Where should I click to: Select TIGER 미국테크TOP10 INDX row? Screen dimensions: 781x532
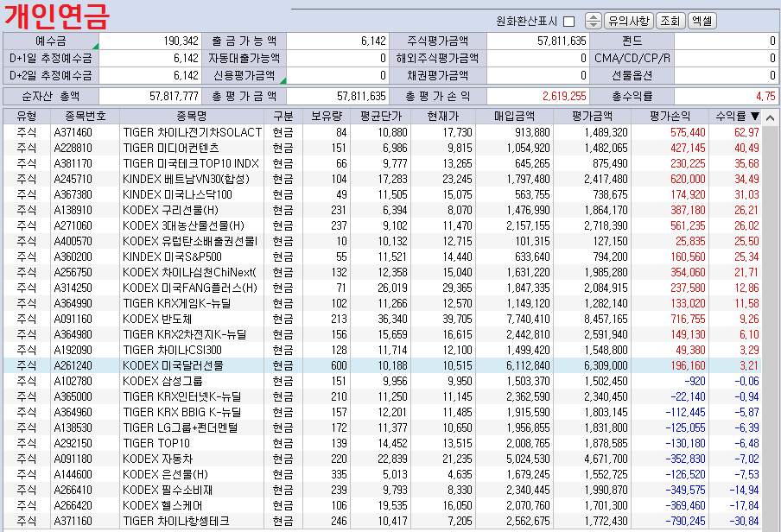(383, 163)
